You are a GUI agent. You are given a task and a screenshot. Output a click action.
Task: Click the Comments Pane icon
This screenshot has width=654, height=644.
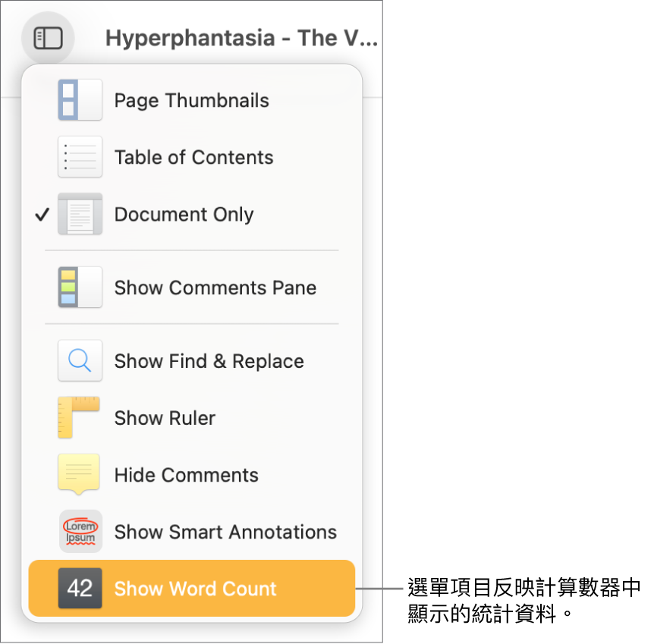80,287
